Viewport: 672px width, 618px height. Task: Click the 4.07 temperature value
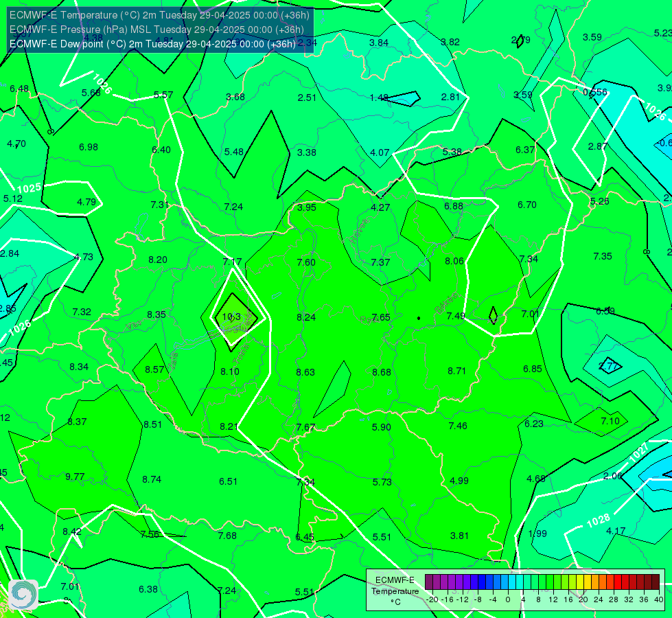[x=380, y=152]
